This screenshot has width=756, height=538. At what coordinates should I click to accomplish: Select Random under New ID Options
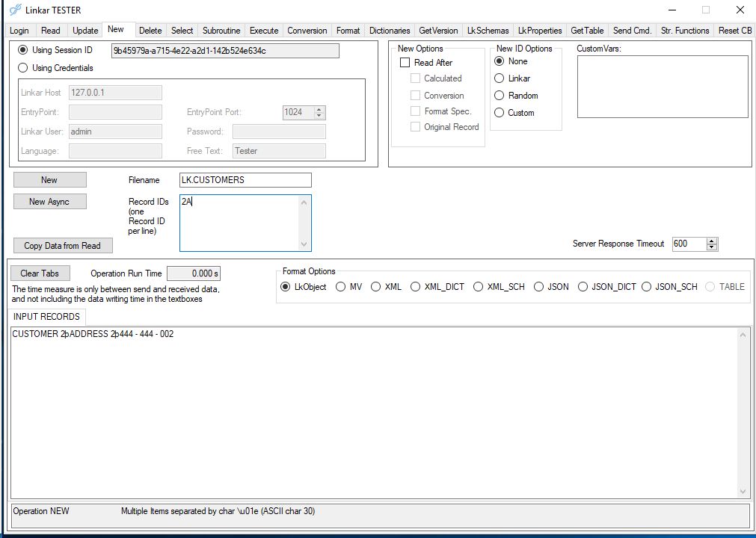tap(517, 96)
